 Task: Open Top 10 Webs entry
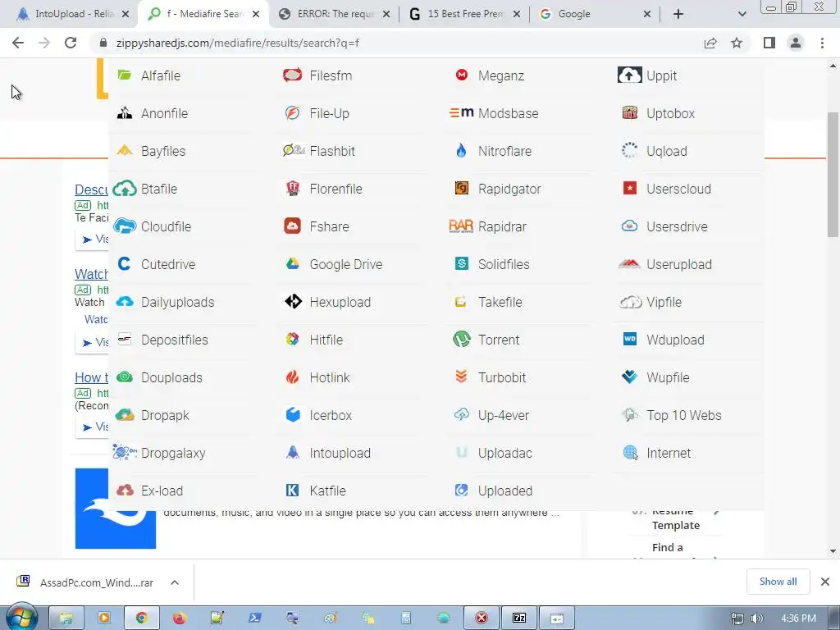[x=683, y=415]
